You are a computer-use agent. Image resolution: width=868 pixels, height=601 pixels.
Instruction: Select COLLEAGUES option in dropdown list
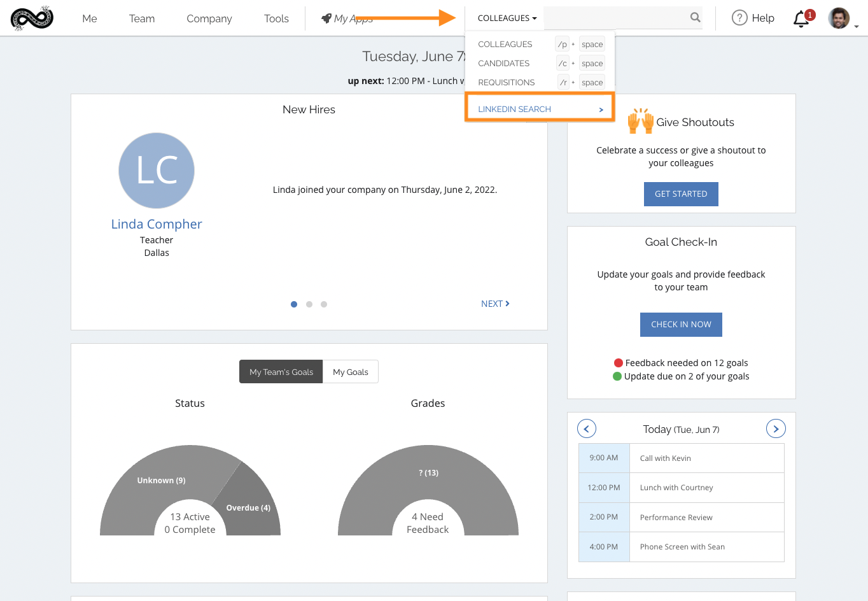click(x=505, y=44)
